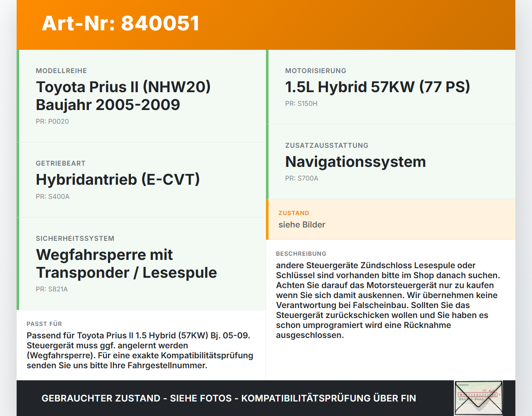Screen dimensions: 532x416
Task: Click the orange ZUSTAND label
Action: 294,213
